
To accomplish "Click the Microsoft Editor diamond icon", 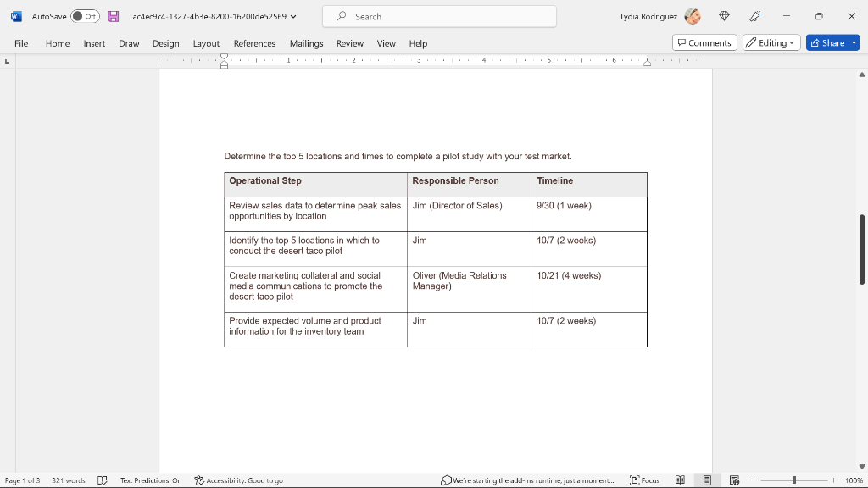I will 723,16.
